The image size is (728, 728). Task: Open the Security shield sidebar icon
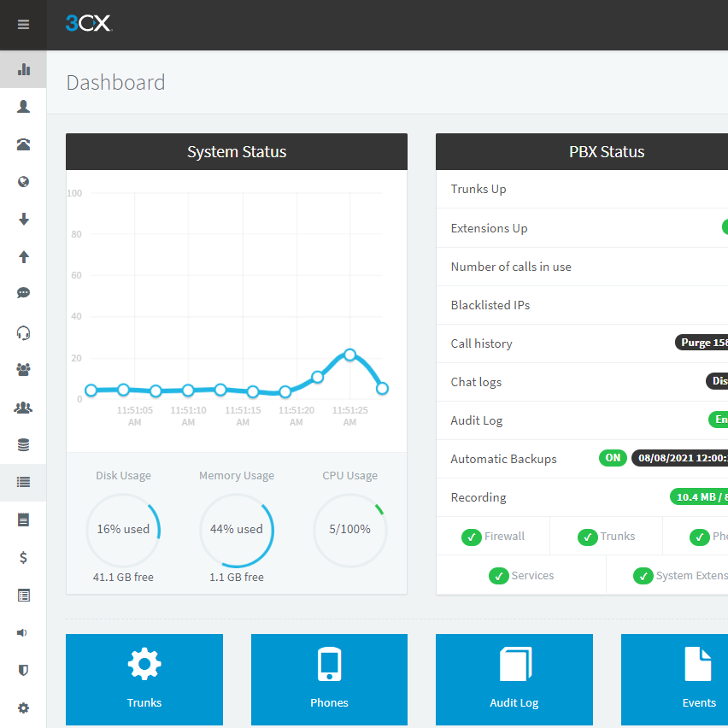point(23,670)
